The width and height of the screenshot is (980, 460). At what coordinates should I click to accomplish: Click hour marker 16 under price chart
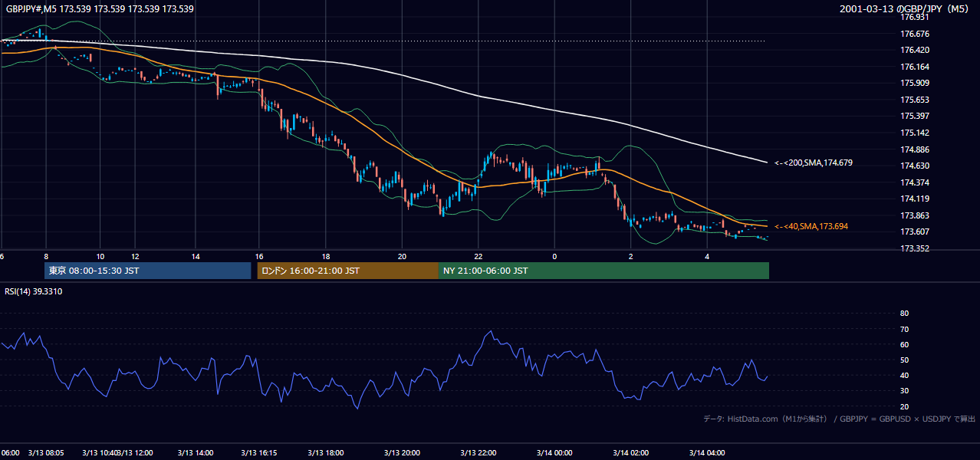click(x=259, y=256)
